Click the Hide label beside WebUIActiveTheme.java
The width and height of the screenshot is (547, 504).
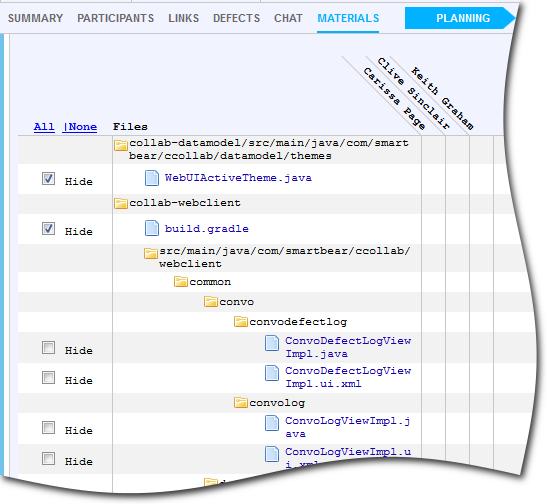(79, 181)
